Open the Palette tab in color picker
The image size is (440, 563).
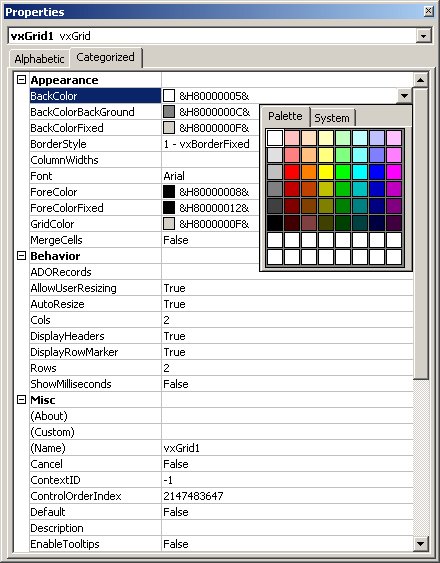285,116
